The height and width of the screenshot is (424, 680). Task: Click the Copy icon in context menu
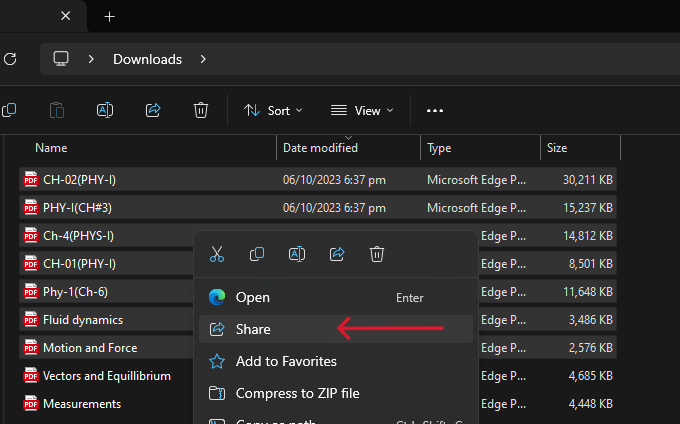click(x=257, y=254)
